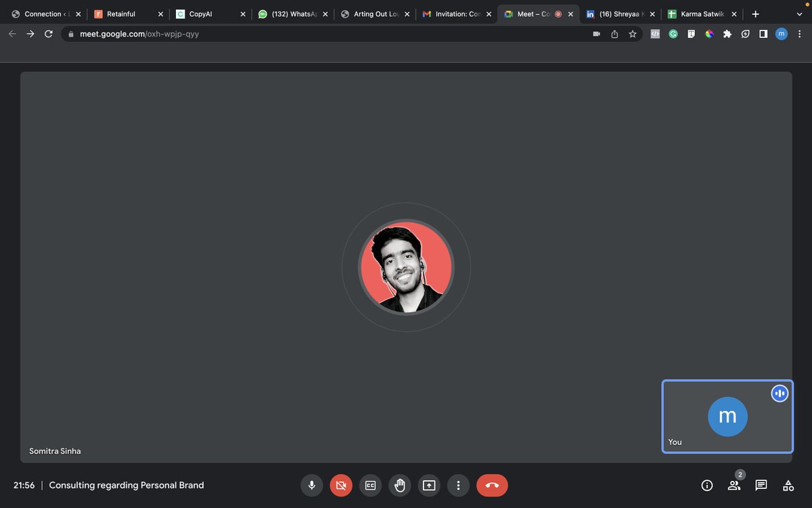Open meeting details info panel

tap(707, 485)
